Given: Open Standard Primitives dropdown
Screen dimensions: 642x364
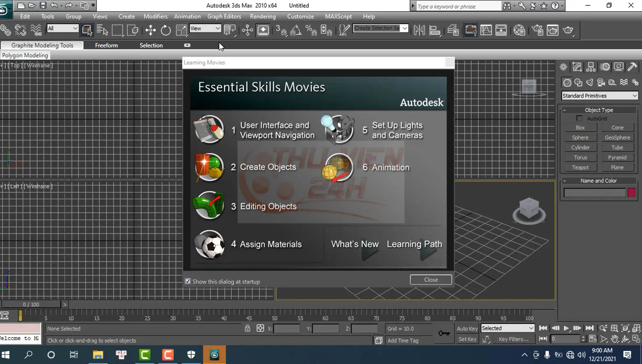Looking at the screenshot, I should (x=599, y=96).
